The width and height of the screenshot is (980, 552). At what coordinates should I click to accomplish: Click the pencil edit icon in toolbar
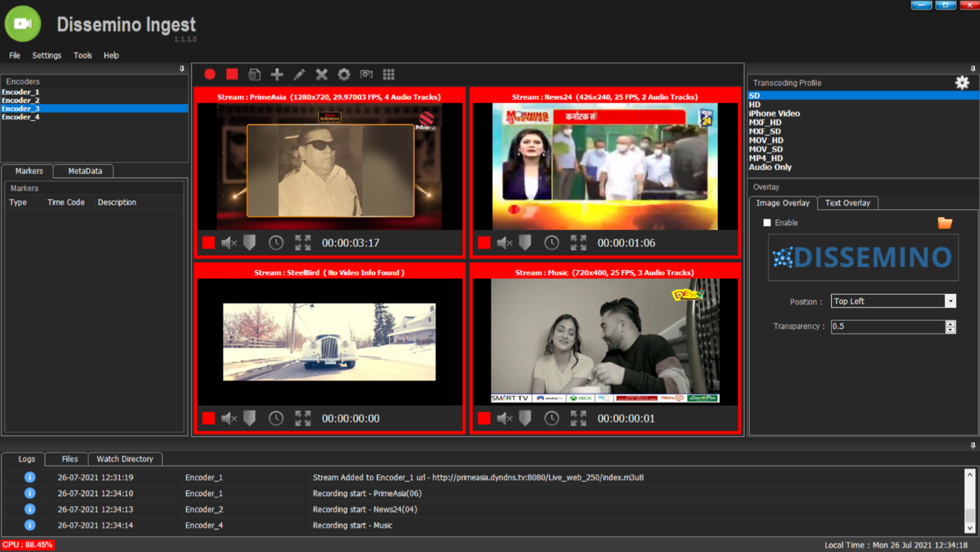[299, 74]
